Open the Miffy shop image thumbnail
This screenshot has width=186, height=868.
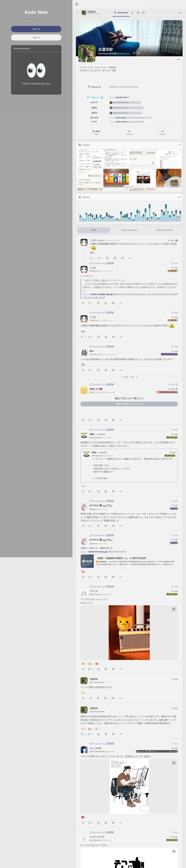[116, 178]
